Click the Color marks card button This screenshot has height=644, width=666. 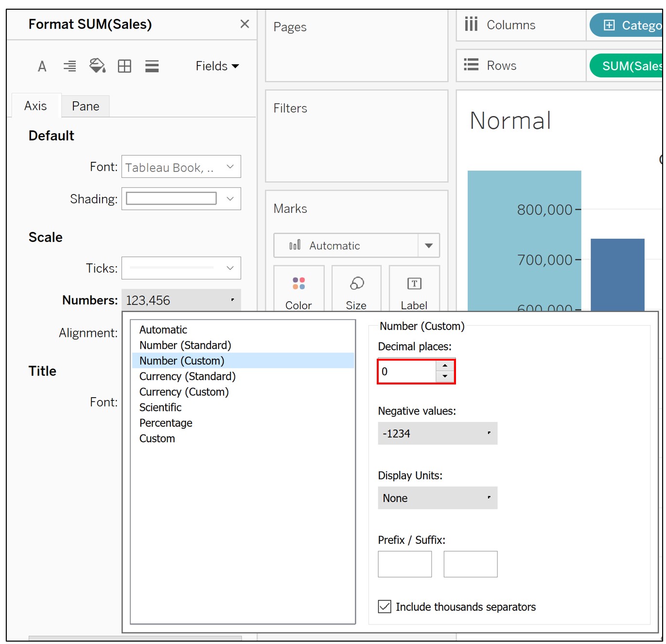click(x=298, y=290)
